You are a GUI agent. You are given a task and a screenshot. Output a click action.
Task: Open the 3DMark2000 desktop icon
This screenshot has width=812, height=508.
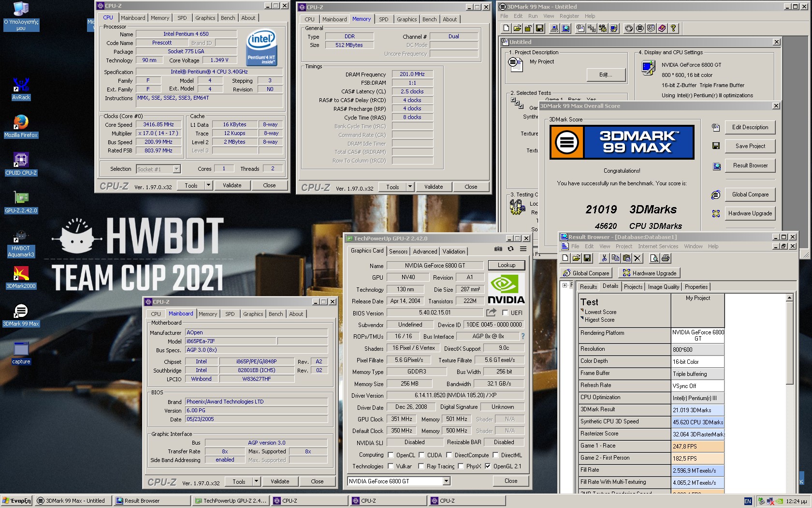click(21, 278)
